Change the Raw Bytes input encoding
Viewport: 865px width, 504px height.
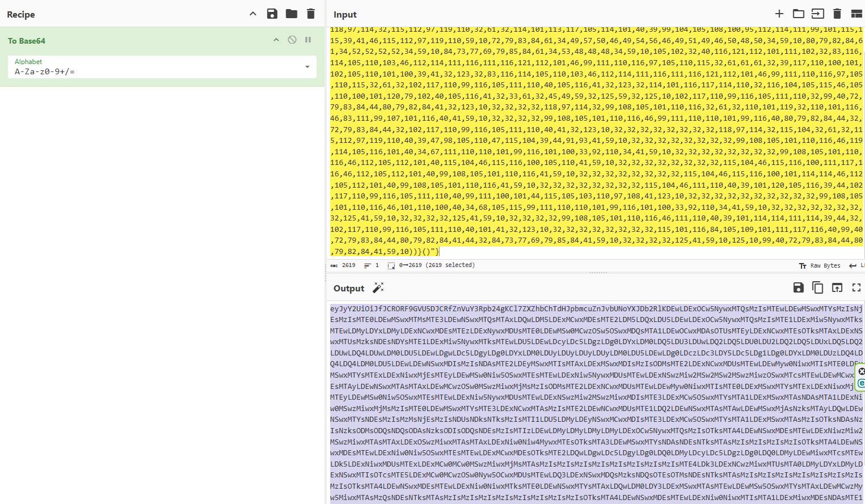pos(820,265)
